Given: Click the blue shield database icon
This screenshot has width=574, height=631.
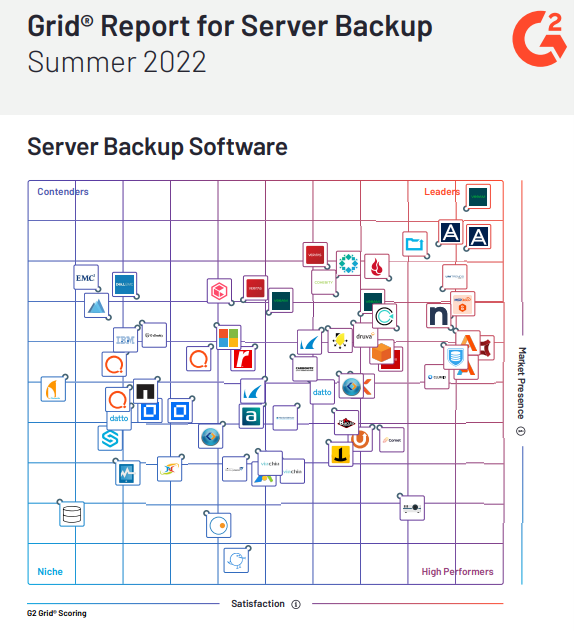Looking at the screenshot, I should 456,357.
